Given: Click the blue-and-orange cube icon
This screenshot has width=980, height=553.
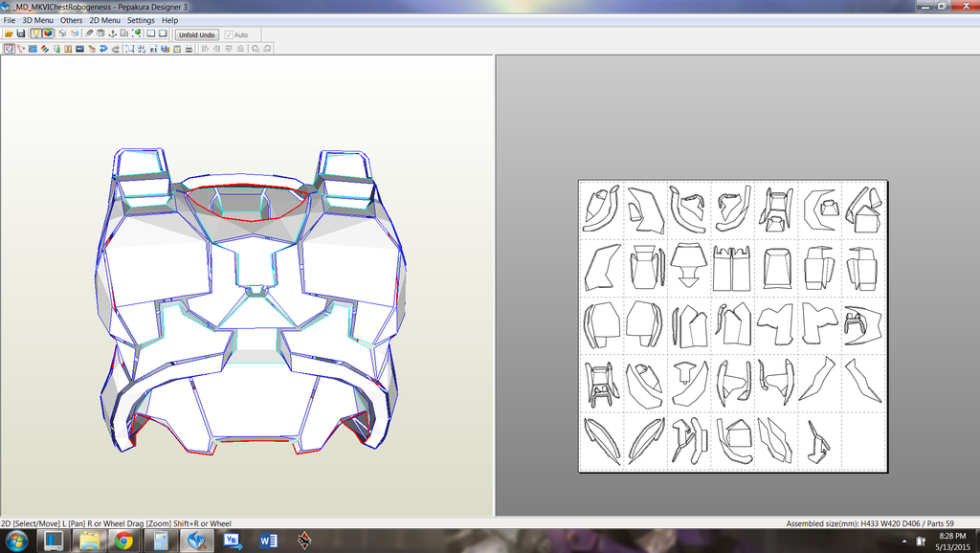Looking at the screenshot, I should [75, 33].
